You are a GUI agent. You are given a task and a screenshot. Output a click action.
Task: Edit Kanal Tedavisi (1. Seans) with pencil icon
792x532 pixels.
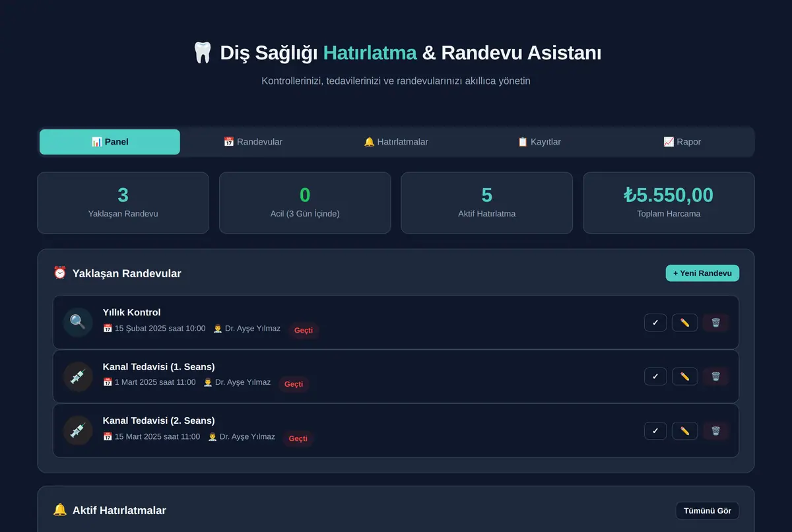[x=684, y=376]
